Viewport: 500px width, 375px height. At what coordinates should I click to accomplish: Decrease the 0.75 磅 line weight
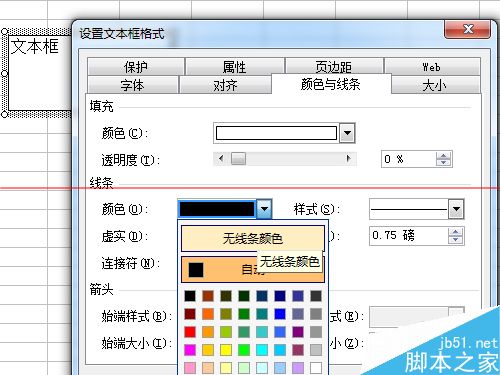(455, 240)
